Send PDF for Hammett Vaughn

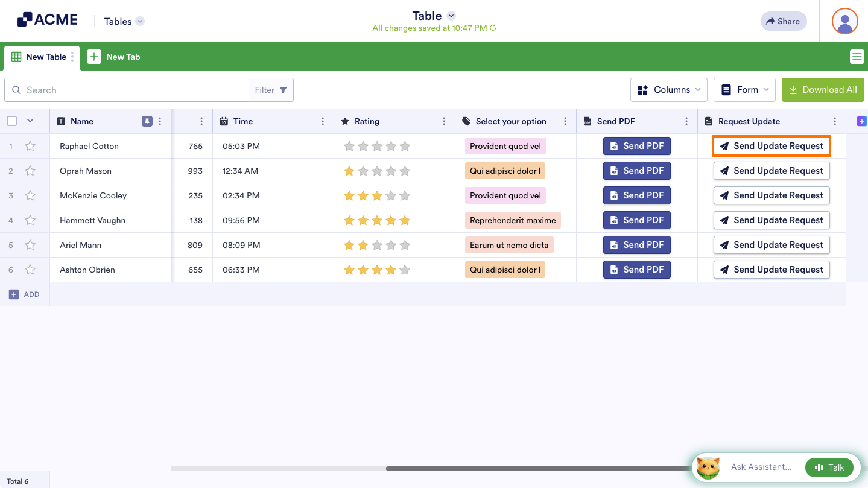coord(637,220)
